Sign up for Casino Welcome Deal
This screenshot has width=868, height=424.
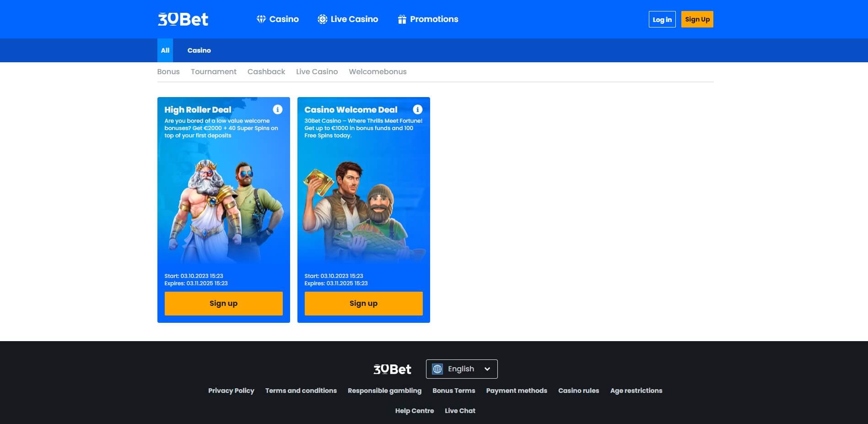tap(363, 304)
